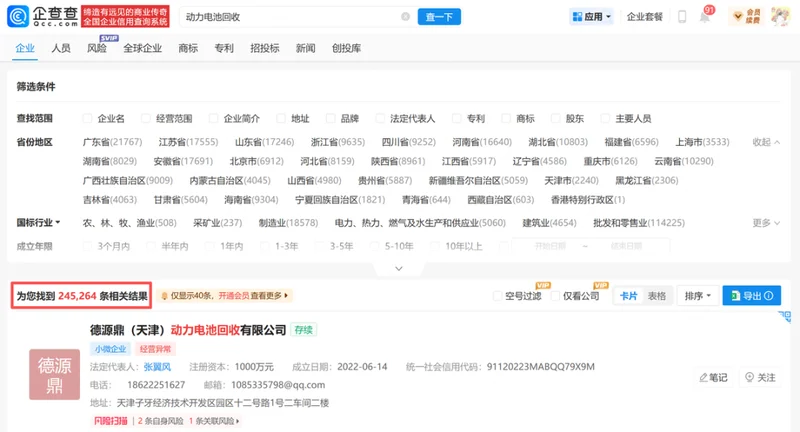
Task: Expand the filter panel chevron
Action: pos(399,268)
